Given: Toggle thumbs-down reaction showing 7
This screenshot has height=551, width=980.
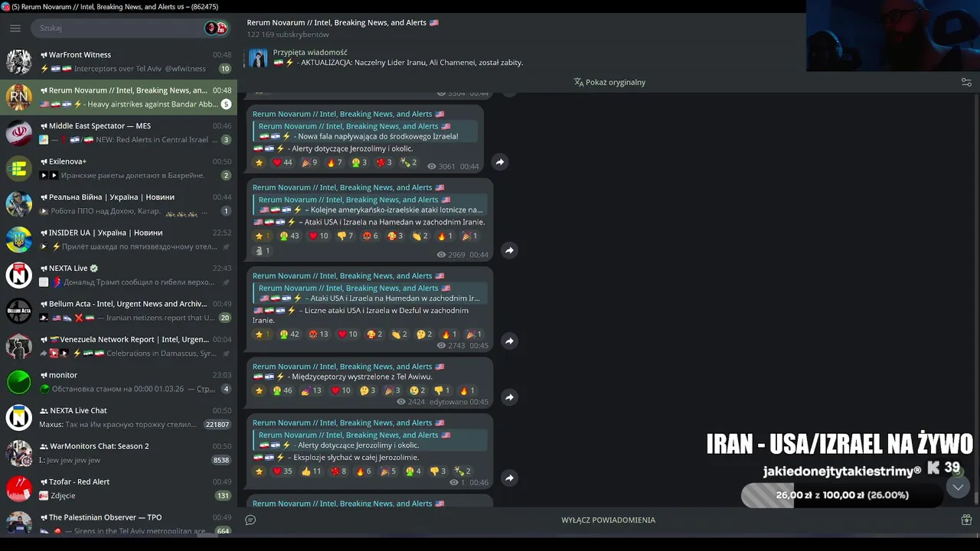Looking at the screenshot, I should tap(345, 236).
